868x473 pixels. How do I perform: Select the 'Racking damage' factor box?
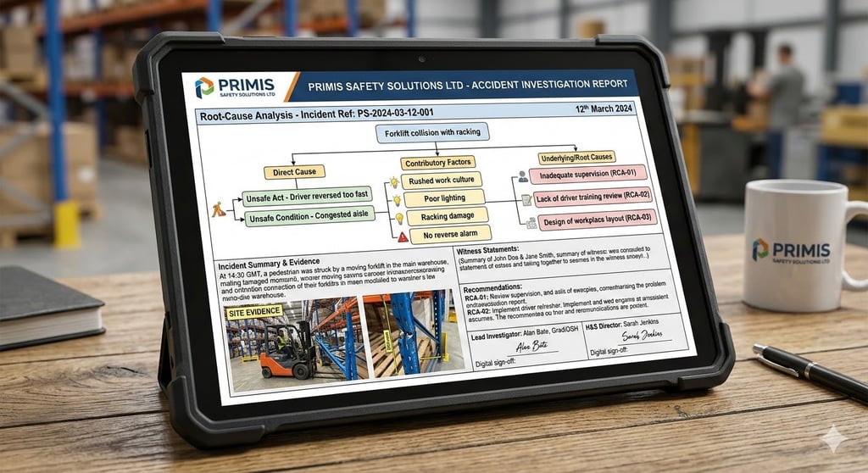(448, 216)
